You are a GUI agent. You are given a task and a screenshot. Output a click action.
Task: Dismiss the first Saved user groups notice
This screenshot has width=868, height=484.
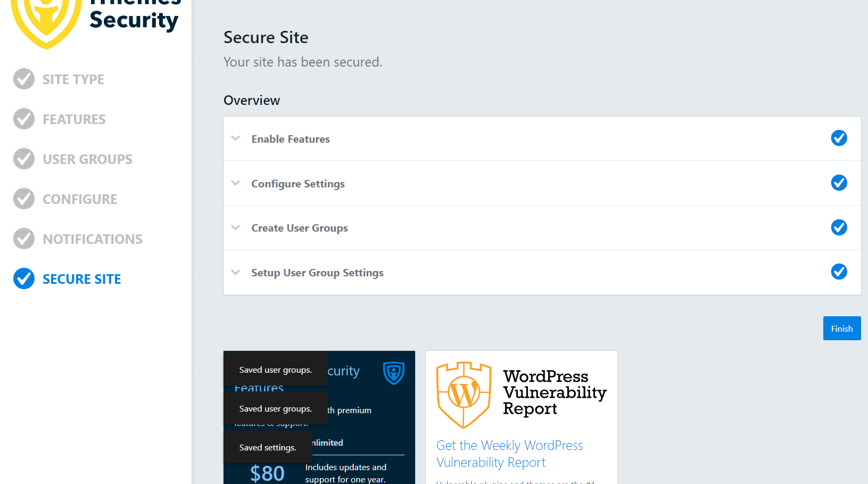[276, 370]
